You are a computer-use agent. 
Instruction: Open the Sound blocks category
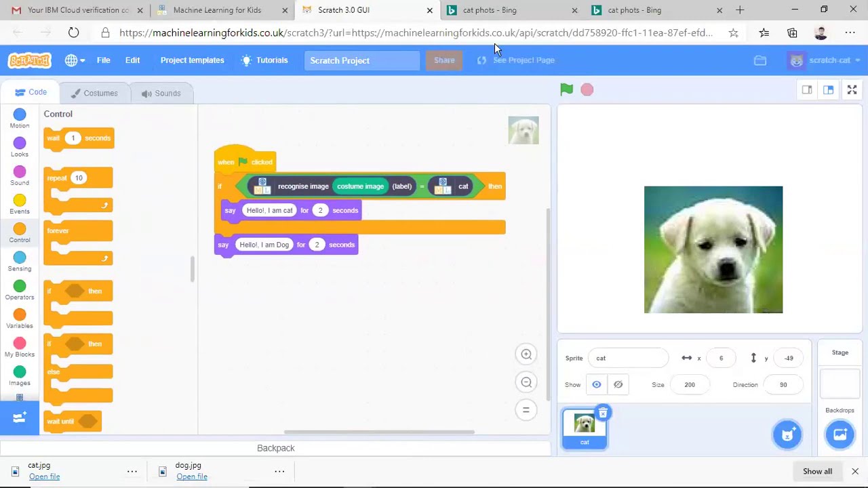pos(20,176)
